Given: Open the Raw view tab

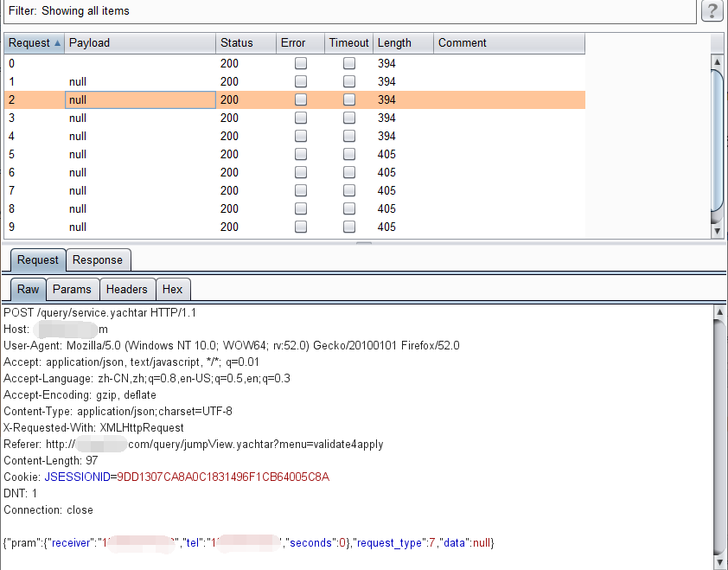Looking at the screenshot, I should [28, 290].
